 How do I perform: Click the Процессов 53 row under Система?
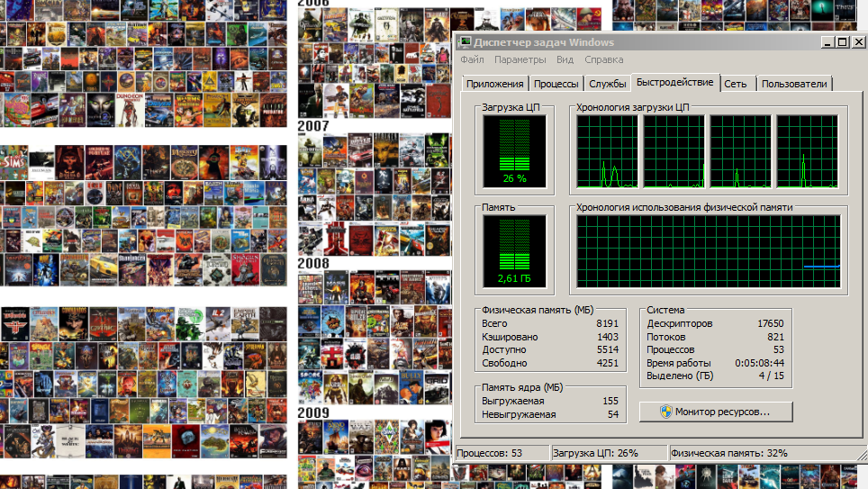tap(715, 349)
